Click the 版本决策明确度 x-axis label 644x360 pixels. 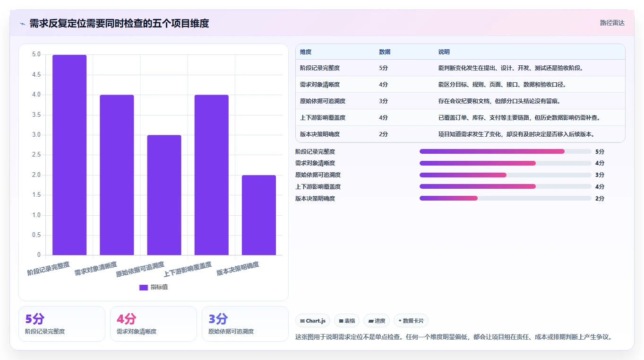tap(238, 268)
